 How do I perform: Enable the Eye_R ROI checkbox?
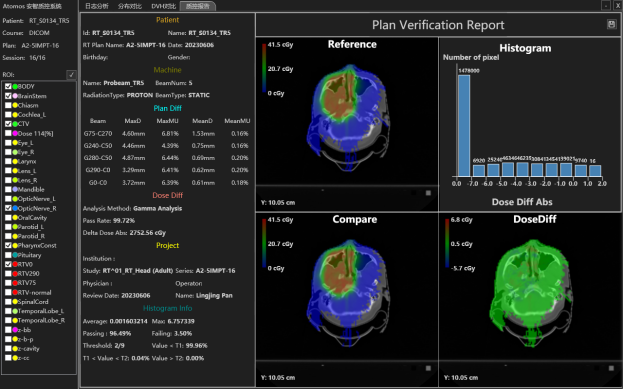8,152
